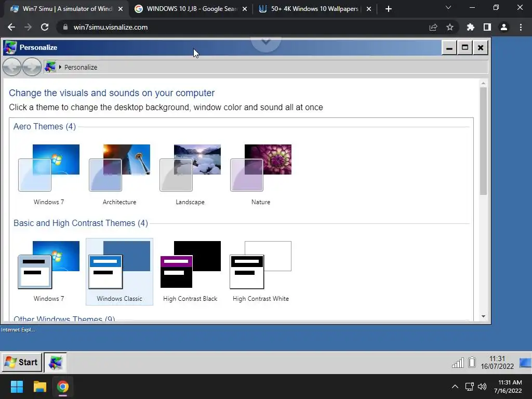Viewport: 532px width, 399px height.
Task: Click the simulator network signal icon
Action: coord(458,363)
